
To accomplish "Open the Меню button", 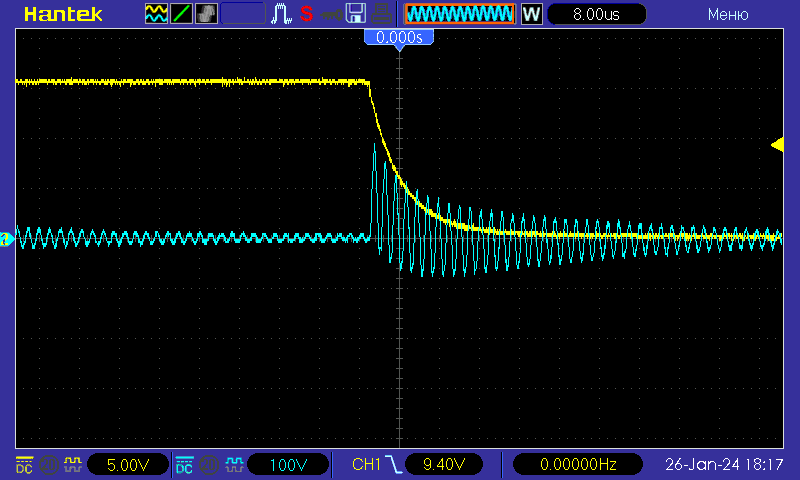I will [x=728, y=14].
